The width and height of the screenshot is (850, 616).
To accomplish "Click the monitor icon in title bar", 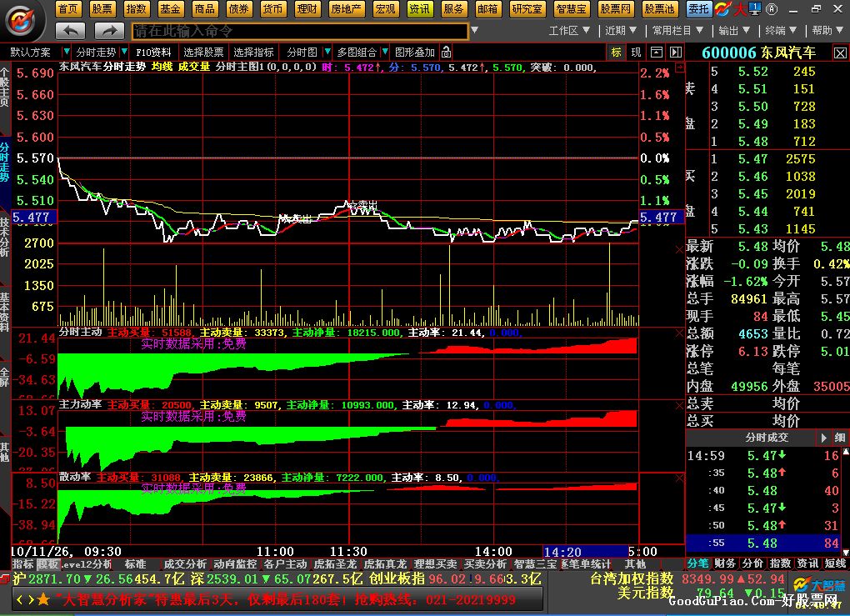I will [x=755, y=8].
